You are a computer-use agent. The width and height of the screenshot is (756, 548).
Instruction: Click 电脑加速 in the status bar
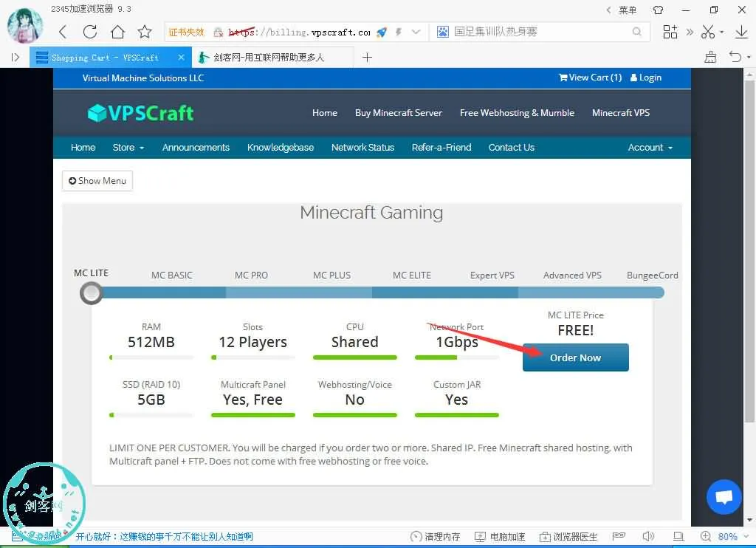click(x=500, y=536)
